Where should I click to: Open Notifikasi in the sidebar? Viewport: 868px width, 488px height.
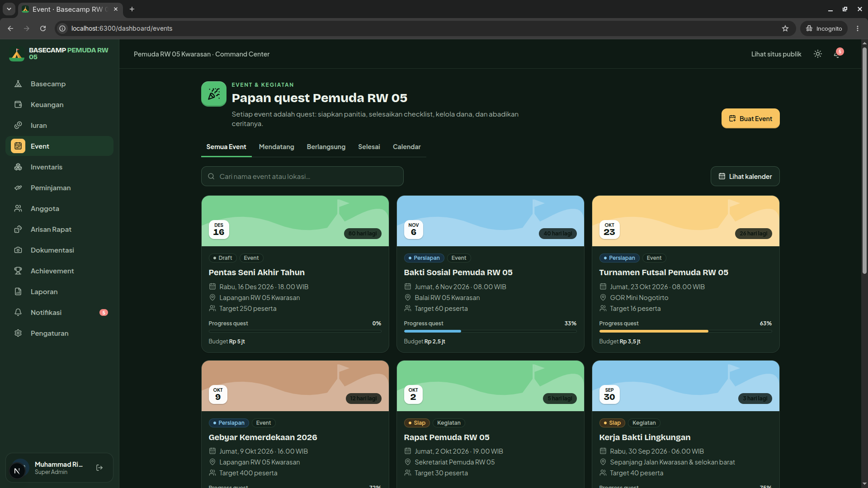(59, 313)
